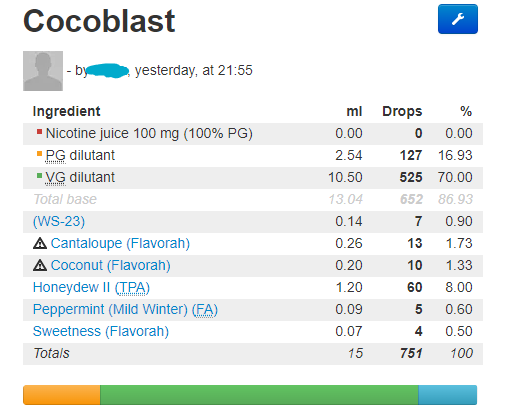Click the warning triangle beside Cantaloupe
The image size is (519, 417).
(40, 244)
